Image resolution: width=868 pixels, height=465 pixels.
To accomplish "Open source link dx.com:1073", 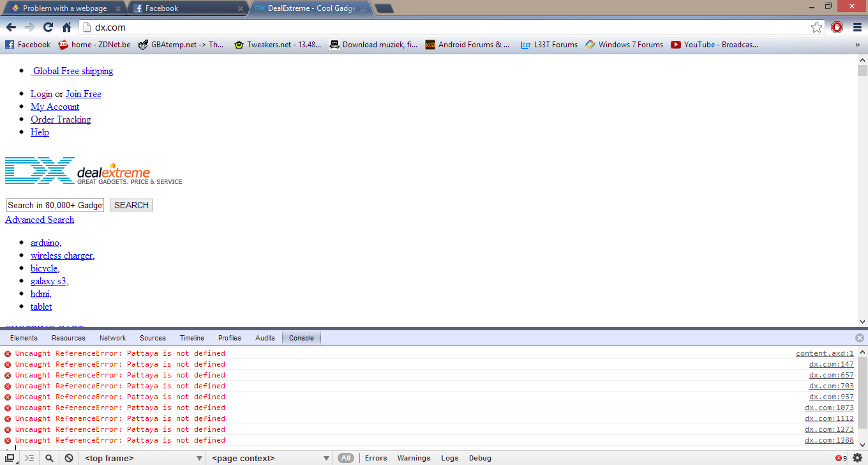I will pos(829,408).
